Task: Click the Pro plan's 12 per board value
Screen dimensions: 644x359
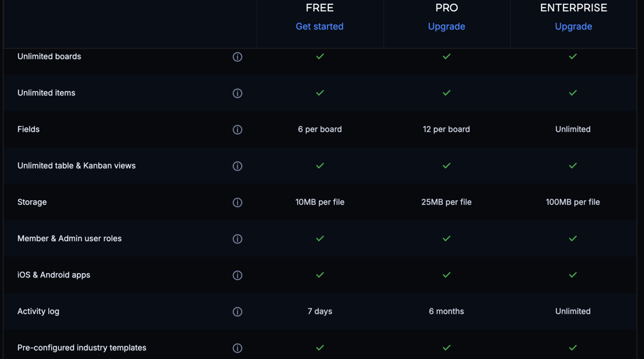Action: (x=447, y=129)
